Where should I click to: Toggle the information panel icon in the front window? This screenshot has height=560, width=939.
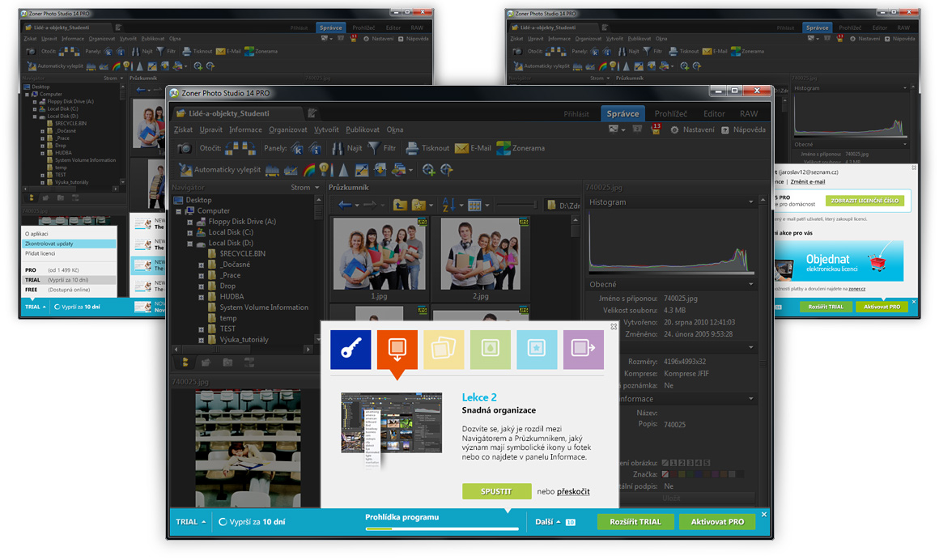[315, 148]
